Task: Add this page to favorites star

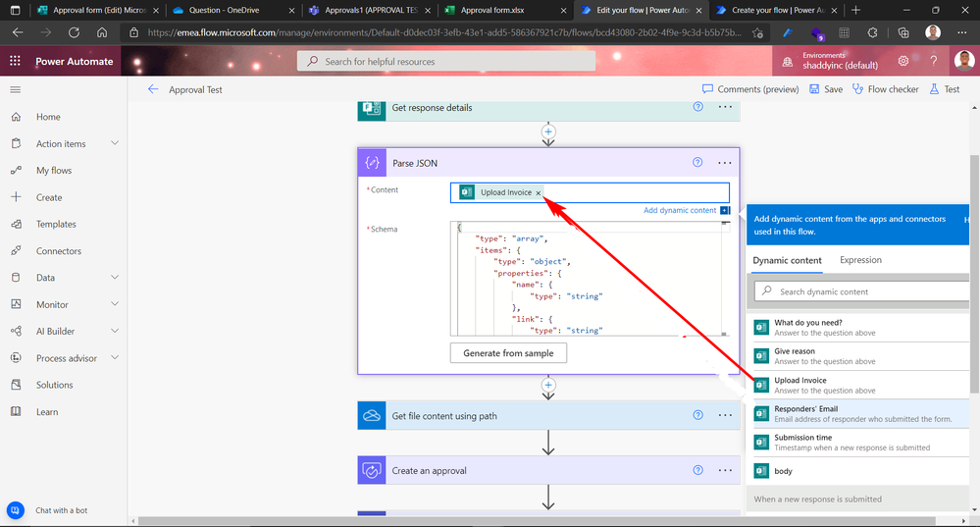Action: point(758,32)
